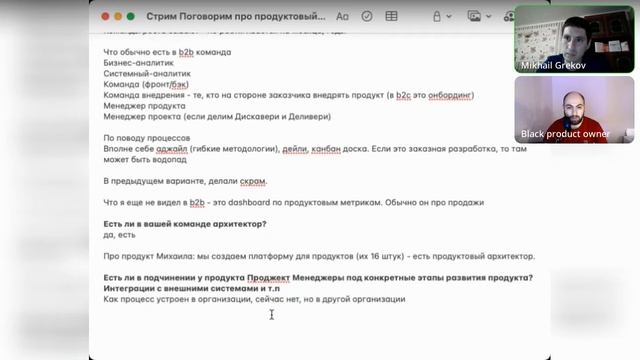Expand the lock icon dropdown arrow
This screenshot has height=360, width=640.
(x=449, y=17)
